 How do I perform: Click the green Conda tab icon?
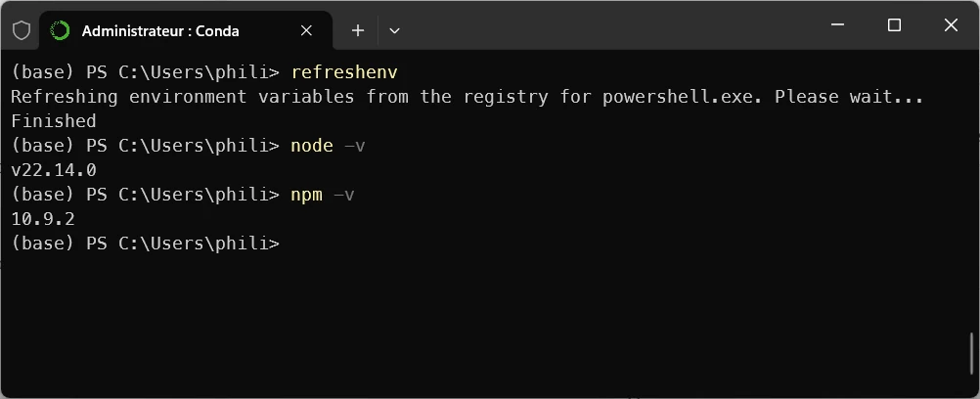60,30
